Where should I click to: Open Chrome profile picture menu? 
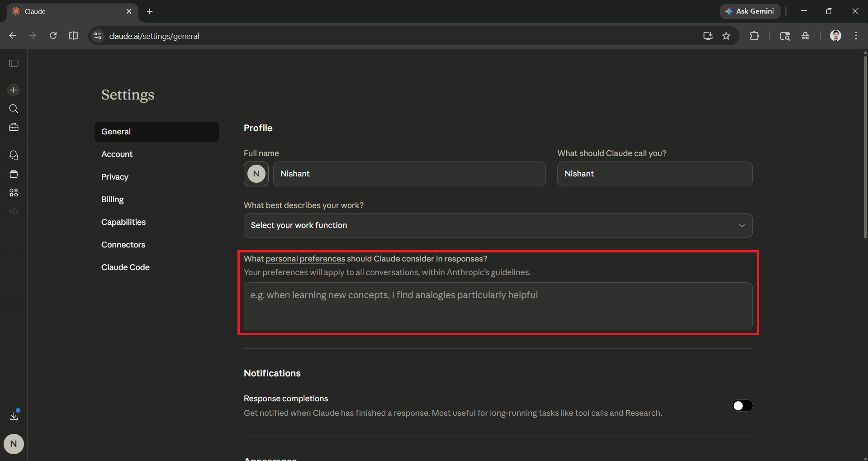click(835, 36)
